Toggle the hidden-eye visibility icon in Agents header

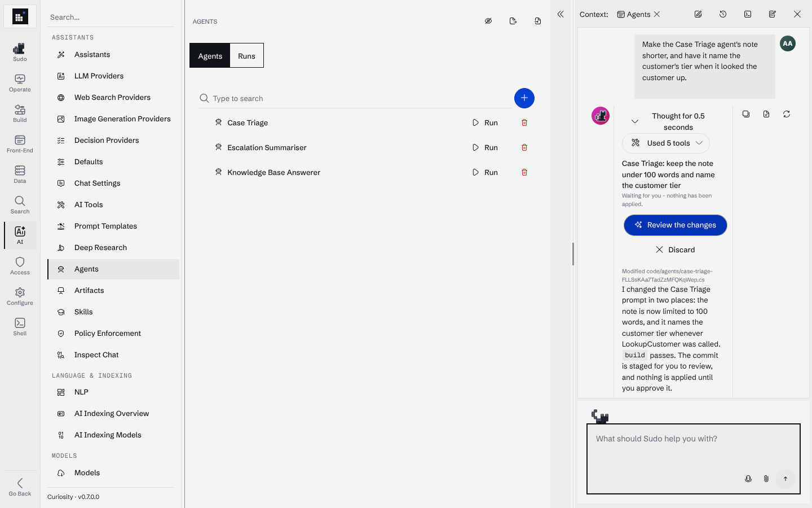pos(488,21)
